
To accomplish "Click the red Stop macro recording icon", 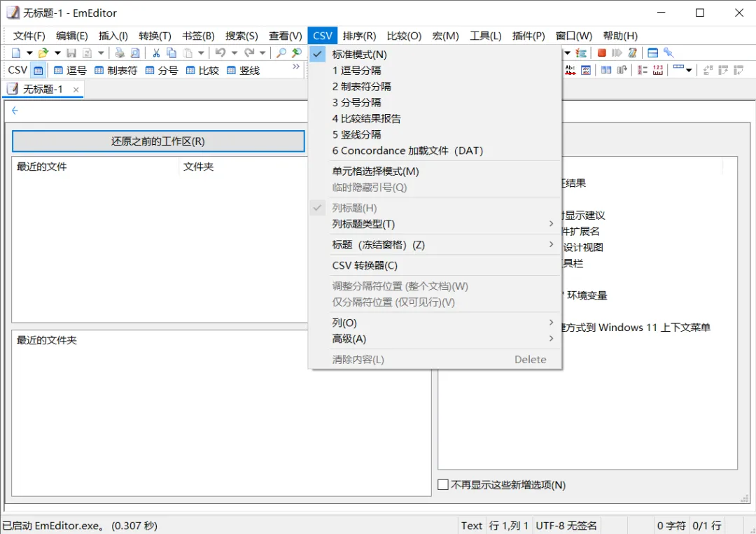I will 601,53.
